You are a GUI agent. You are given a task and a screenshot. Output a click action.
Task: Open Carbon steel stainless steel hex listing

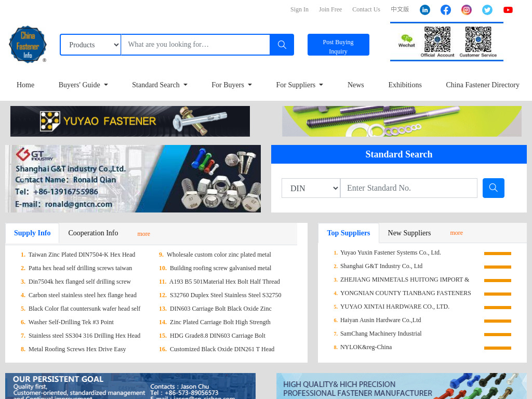(83, 295)
